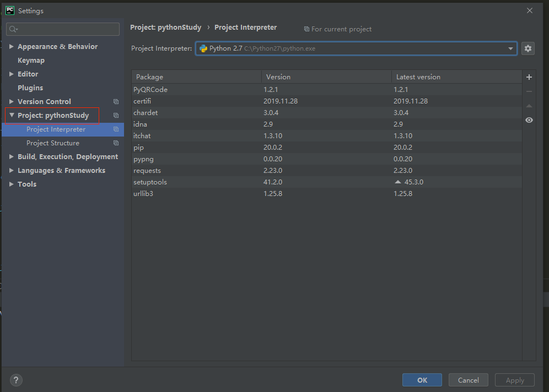Select the idna package row

pos(327,124)
